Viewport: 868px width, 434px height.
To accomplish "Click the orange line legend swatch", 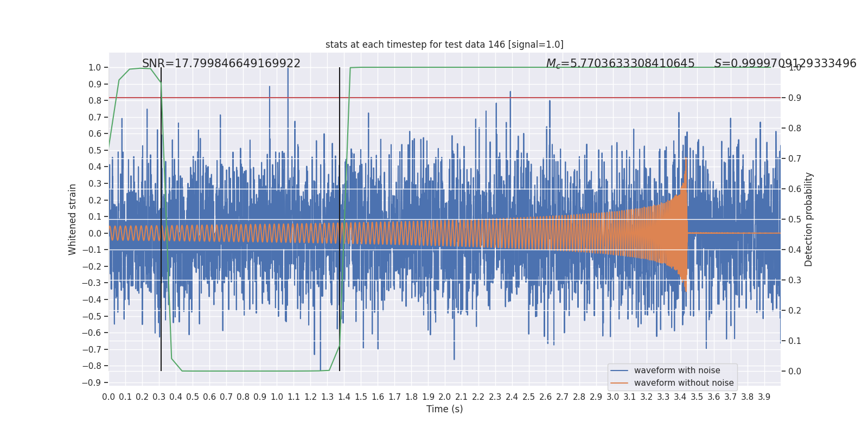I will pyautogui.click(x=619, y=383).
